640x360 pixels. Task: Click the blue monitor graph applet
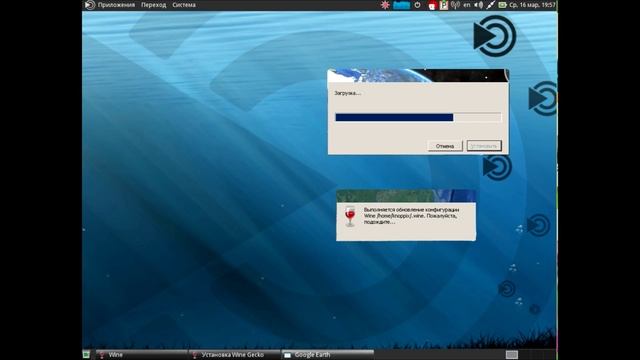tap(401, 5)
